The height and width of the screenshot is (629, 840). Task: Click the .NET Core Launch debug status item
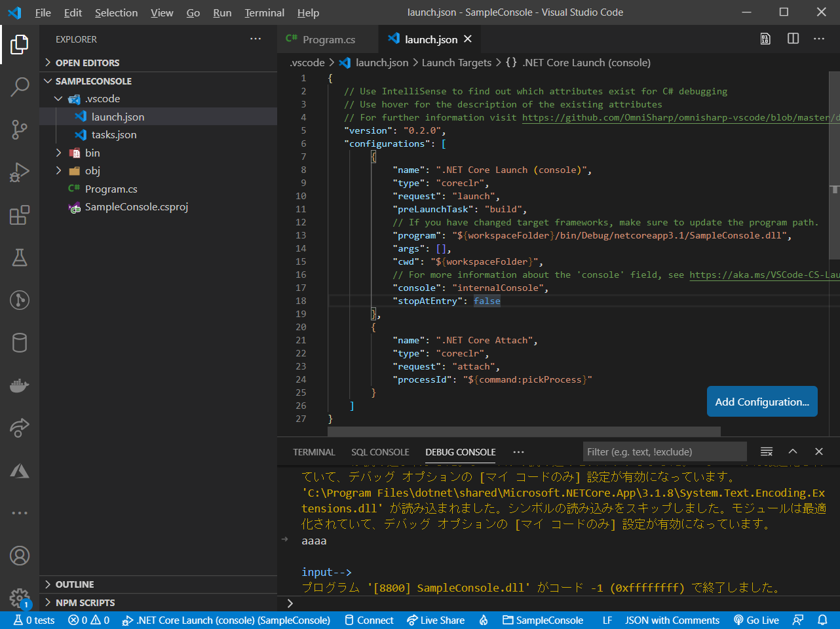(227, 620)
